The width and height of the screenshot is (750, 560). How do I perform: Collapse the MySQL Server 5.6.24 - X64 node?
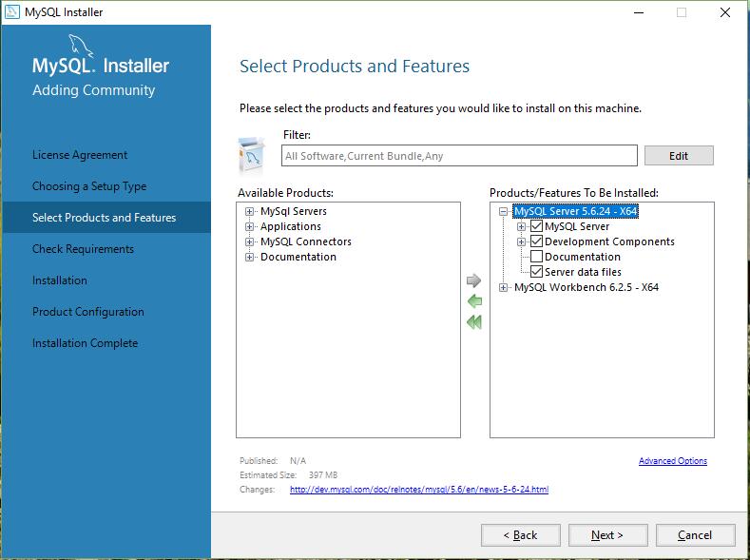tap(504, 212)
